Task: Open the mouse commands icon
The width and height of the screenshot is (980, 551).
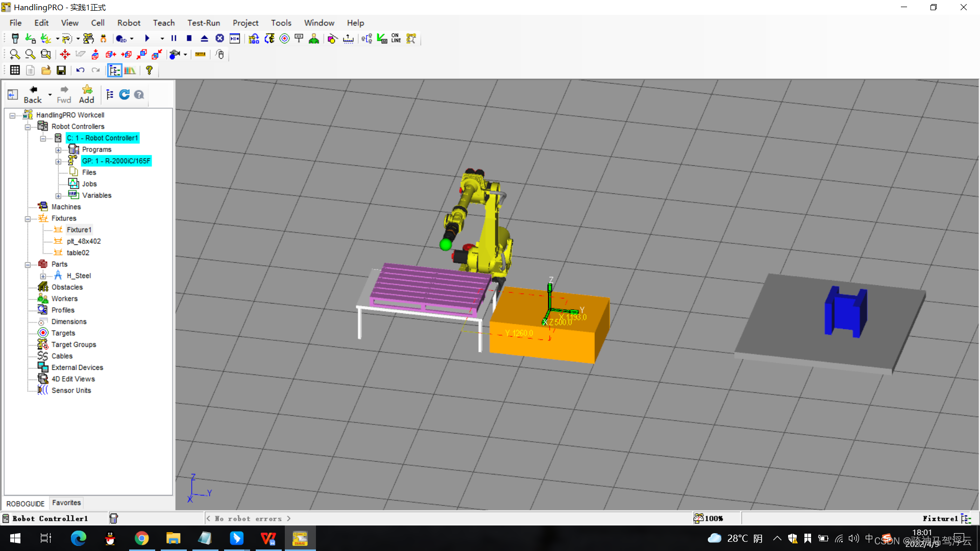Action: 219,55
